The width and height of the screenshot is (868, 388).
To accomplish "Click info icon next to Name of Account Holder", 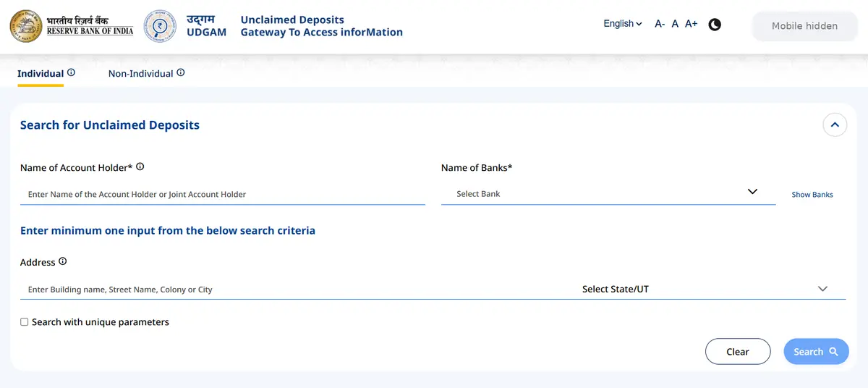I will pos(140,166).
